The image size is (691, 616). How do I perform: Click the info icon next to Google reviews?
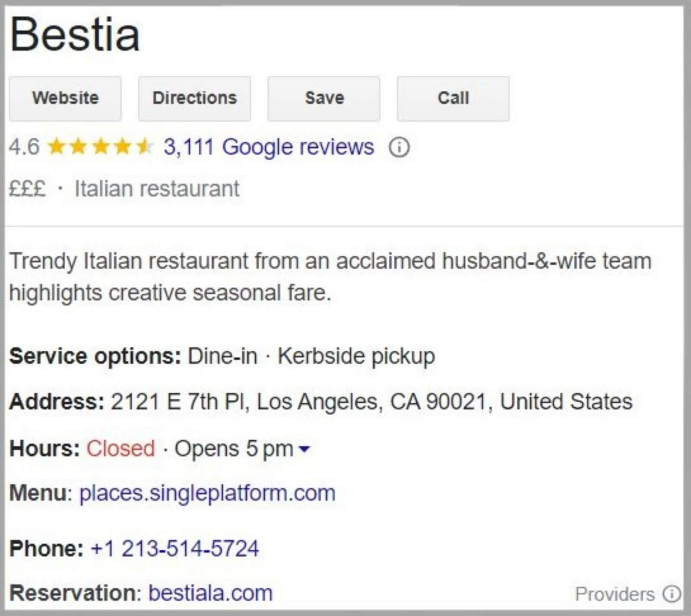click(x=399, y=147)
